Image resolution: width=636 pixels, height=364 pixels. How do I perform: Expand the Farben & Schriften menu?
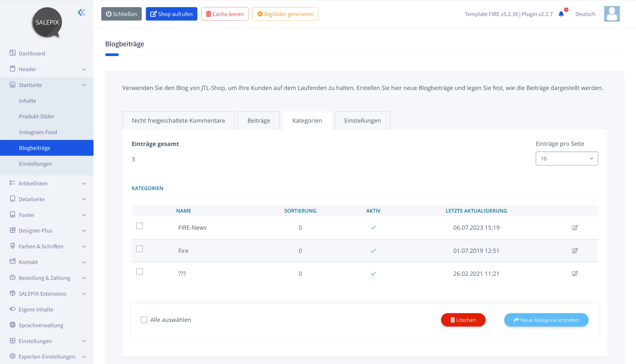click(47, 246)
